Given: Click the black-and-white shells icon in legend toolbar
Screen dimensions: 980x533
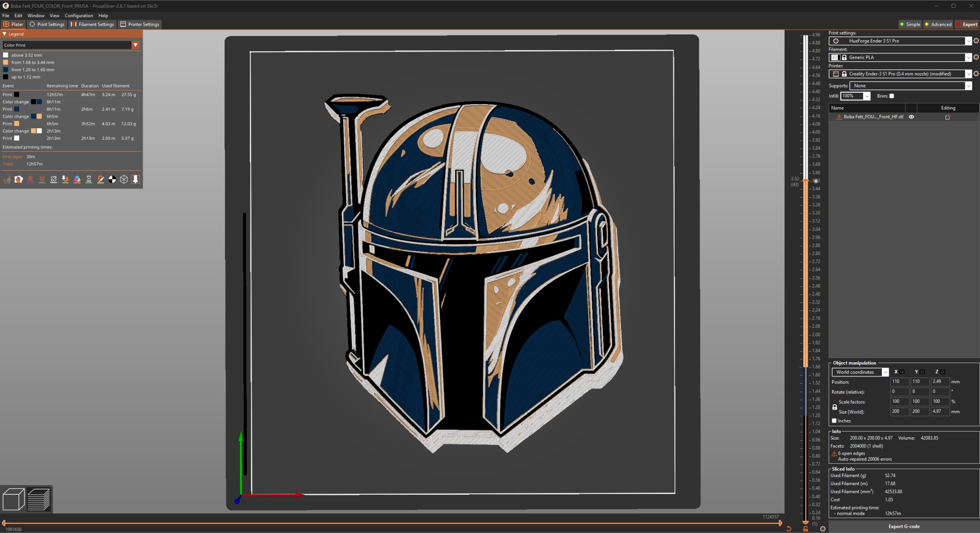Looking at the screenshot, I should click(x=112, y=179).
